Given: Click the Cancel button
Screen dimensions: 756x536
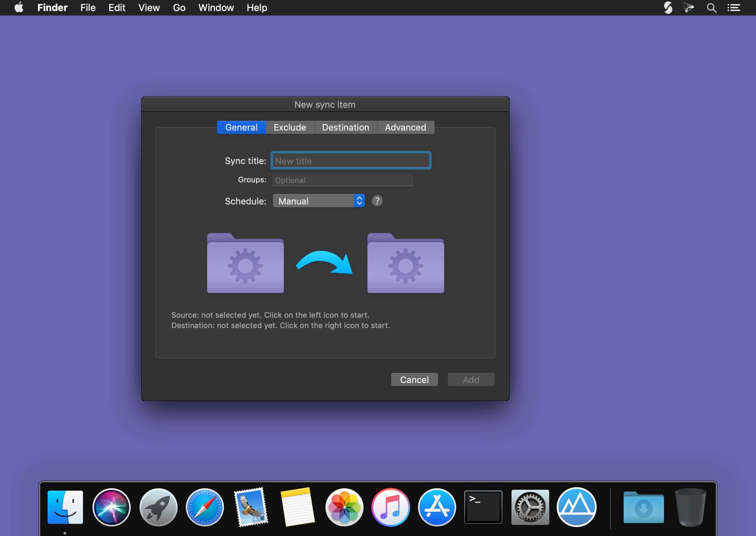Looking at the screenshot, I should coord(414,379).
